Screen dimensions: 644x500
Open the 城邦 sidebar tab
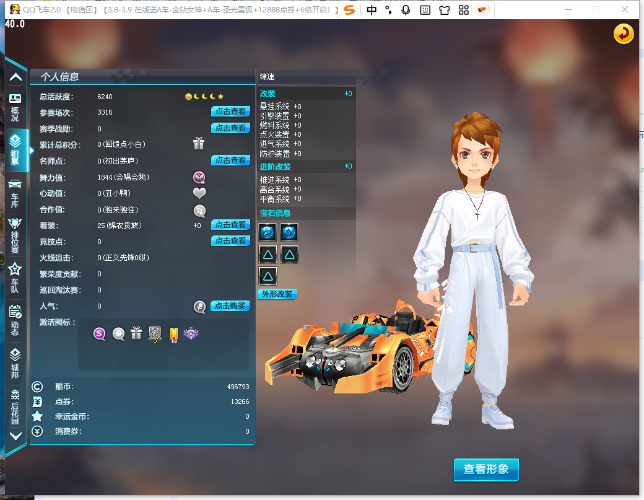(15, 363)
